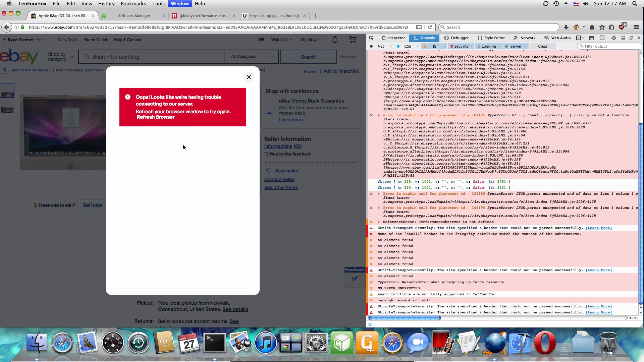The image size is (644, 362).
Task: Switch to Network devtools tab
Action: [525, 38]
